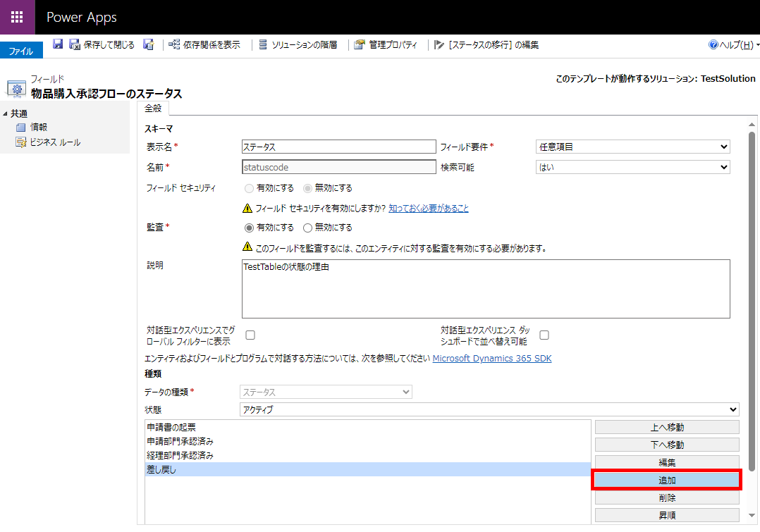Click the 下へ移動 button
Image resolution: width=760 pixels, height=532 pixels.
pyautogui.click(x=667, y=445)
